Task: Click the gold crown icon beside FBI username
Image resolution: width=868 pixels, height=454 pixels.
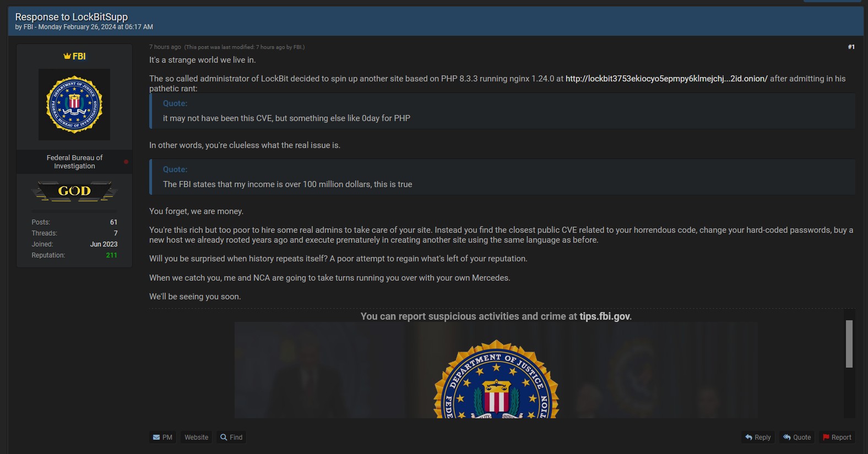Action: (67, 56)
